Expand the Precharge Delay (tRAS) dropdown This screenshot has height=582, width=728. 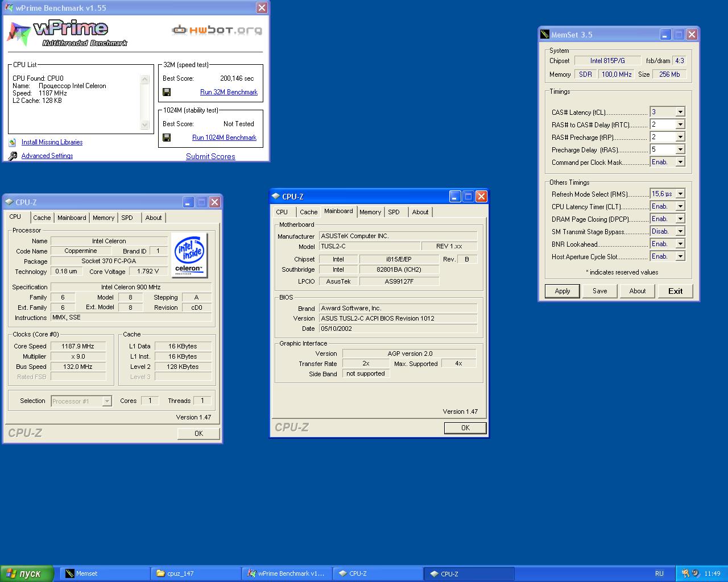pos(680,149)
